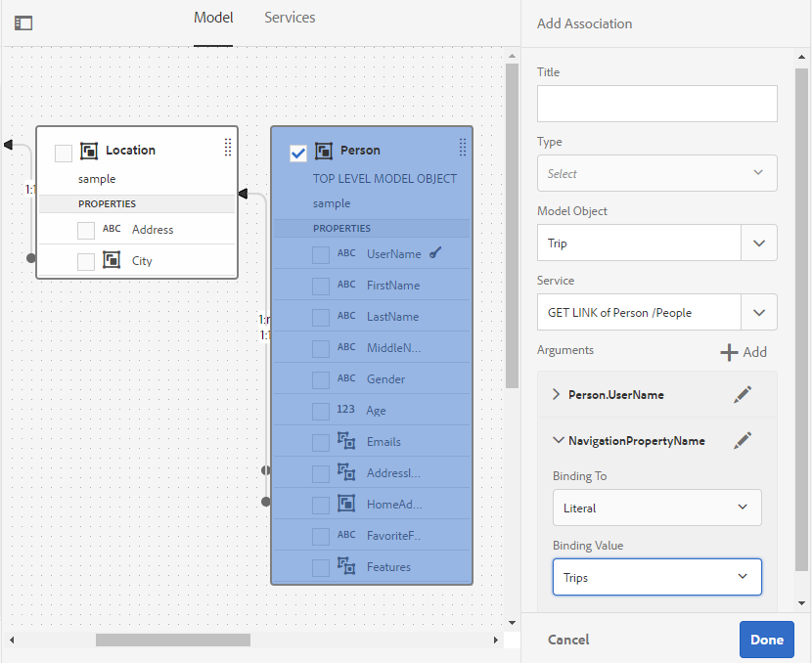Screen dimensions: 812x663
Task: Click the key icon beside UserName
Action: click(x=436, y=253)
